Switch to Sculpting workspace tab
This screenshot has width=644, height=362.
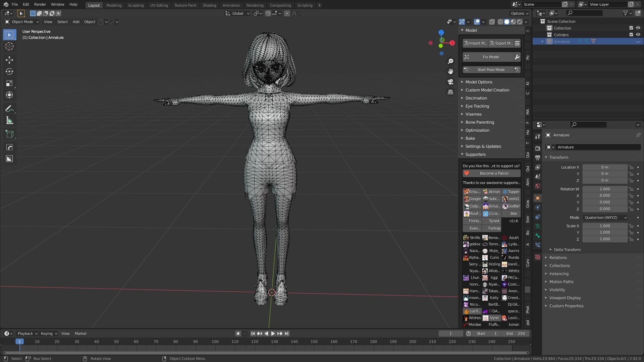coord(136,5)
